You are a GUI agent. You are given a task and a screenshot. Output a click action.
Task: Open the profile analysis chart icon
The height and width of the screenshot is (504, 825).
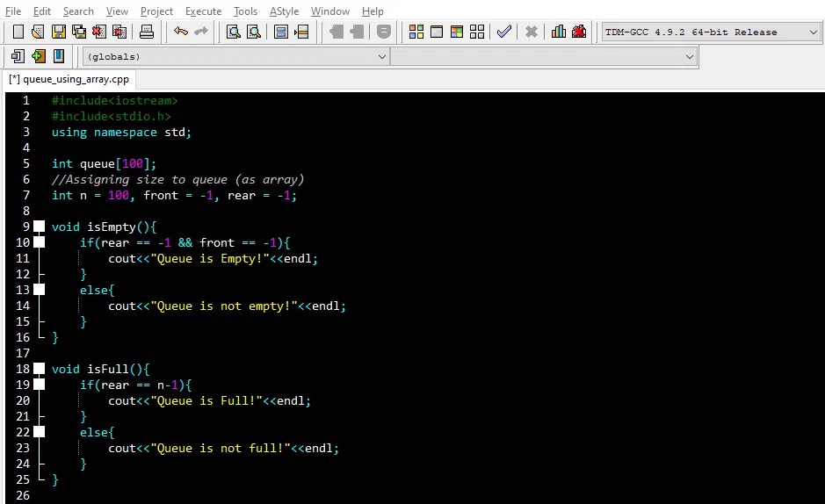point(559,32)
